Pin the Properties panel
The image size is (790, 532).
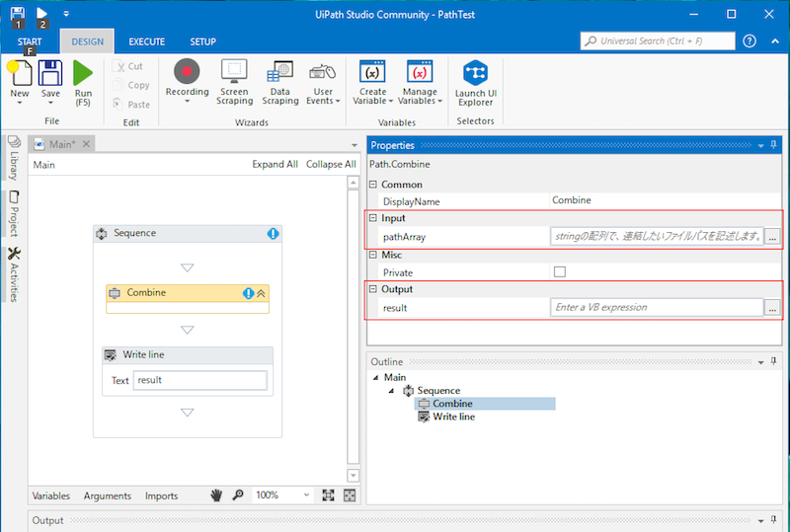[774, 145]
